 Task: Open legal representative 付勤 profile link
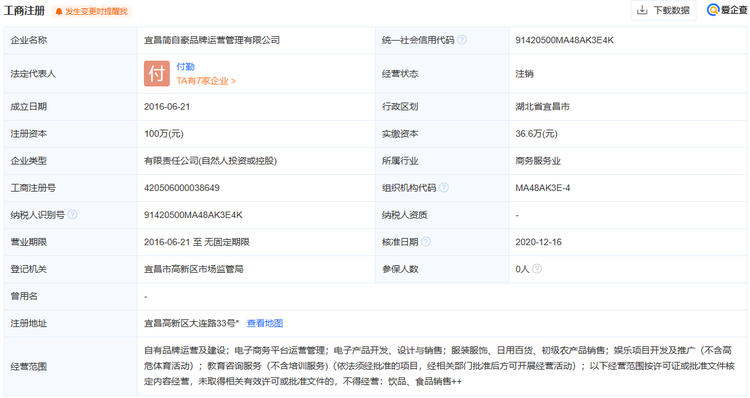click(185, 66)
